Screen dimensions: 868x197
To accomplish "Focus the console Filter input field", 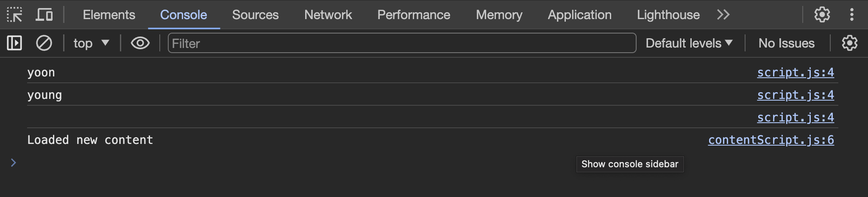I will (x=401, y=43).
